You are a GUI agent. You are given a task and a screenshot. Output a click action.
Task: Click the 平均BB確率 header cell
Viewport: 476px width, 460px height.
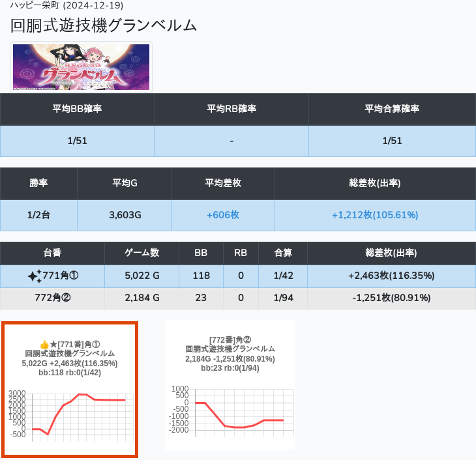pos(77,109)
